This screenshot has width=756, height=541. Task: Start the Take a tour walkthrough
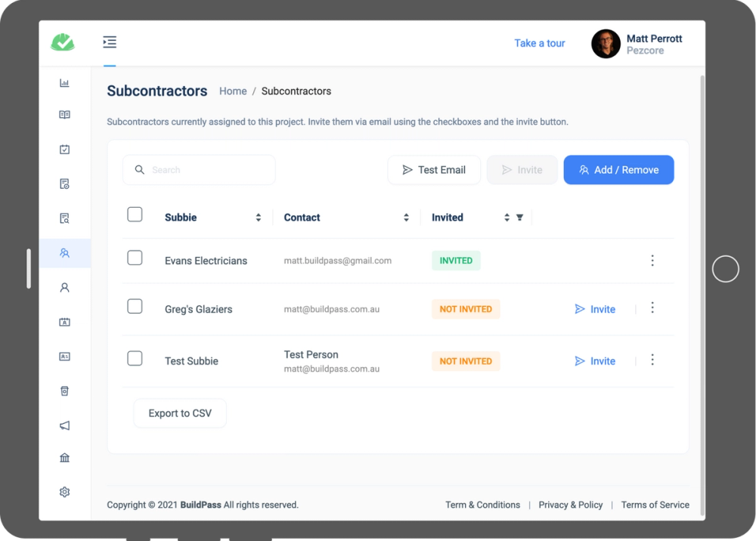click(539, 43)
